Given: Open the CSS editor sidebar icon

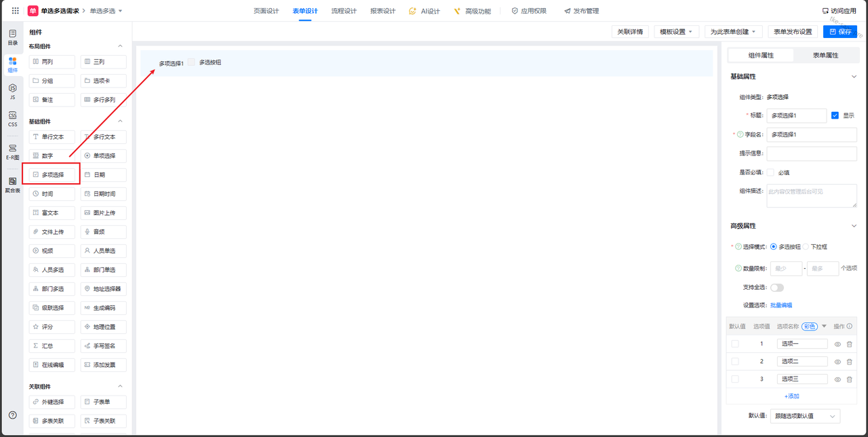Looking at the screenshot, I should pos(12,119).
